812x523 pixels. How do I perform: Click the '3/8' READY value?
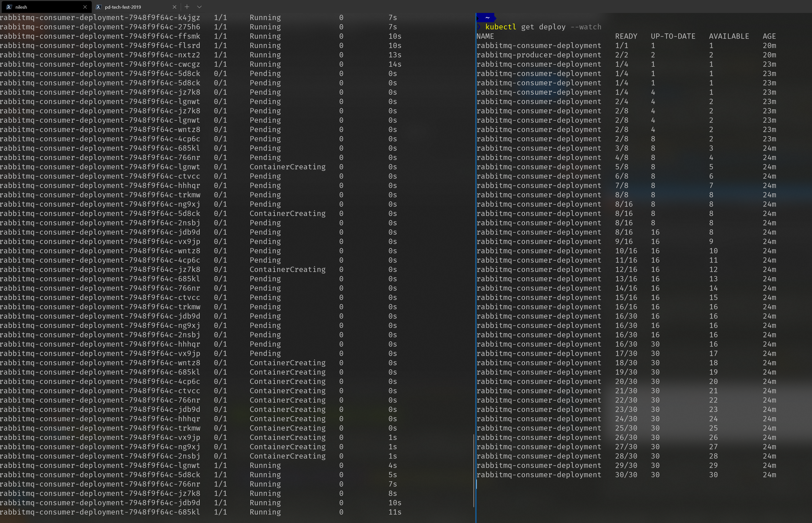pos(622,148)
